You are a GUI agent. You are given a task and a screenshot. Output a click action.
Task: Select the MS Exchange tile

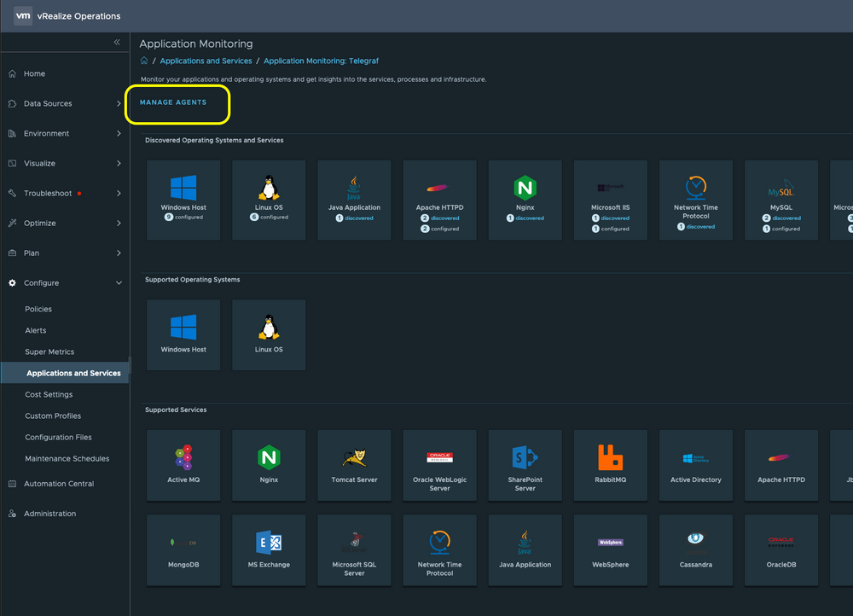tap(269, 550)
